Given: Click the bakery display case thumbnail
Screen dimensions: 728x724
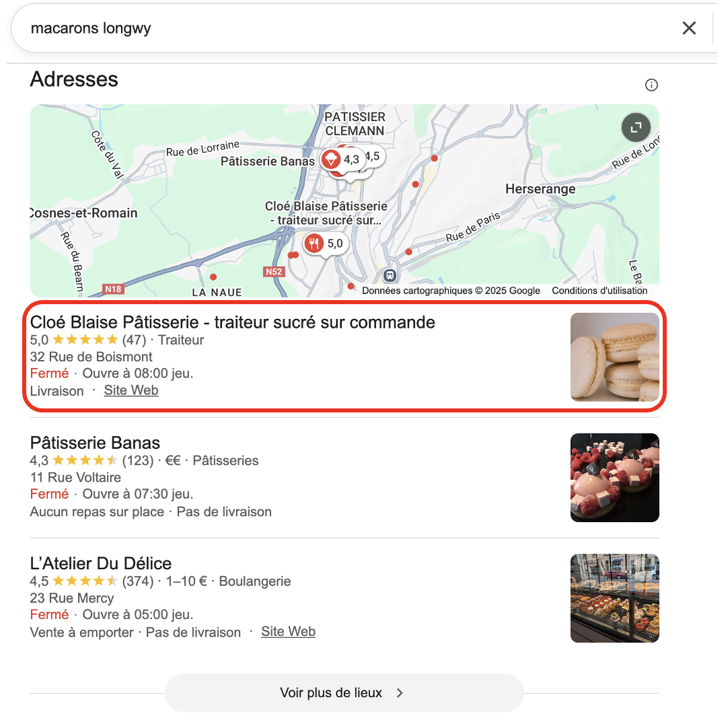Looking at the screenshot, I should coord(615,598).
